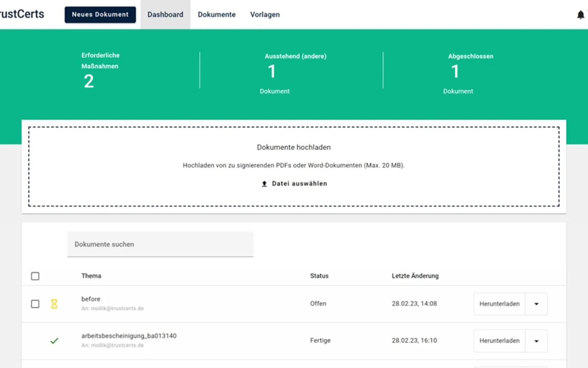Click the upload arrow icon beside Datei auswählen
This screenshot has height=368, width=588.
(x=264, y=184)
